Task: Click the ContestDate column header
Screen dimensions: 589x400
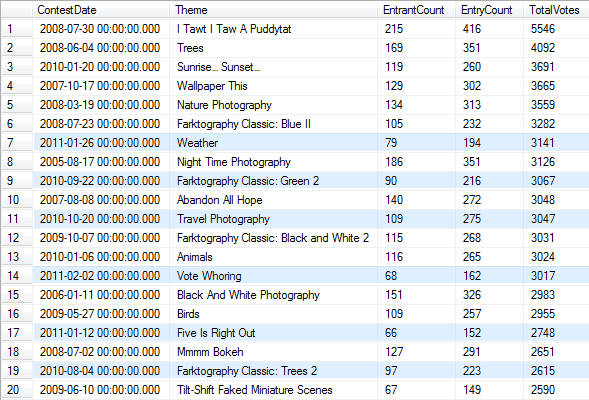Action: tap(101, 10)
